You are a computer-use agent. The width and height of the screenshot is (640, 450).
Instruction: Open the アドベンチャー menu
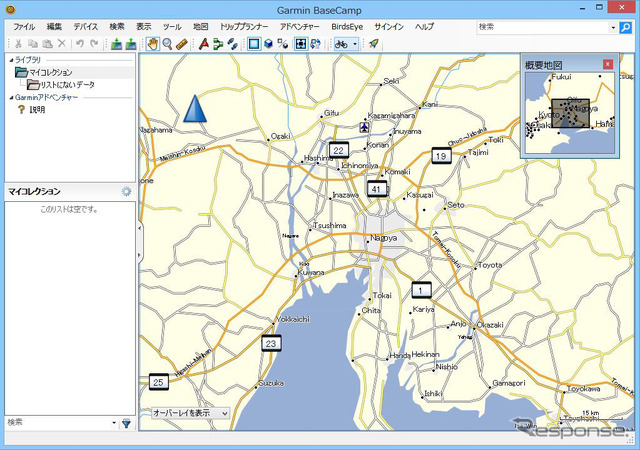(x=300, y=27)
